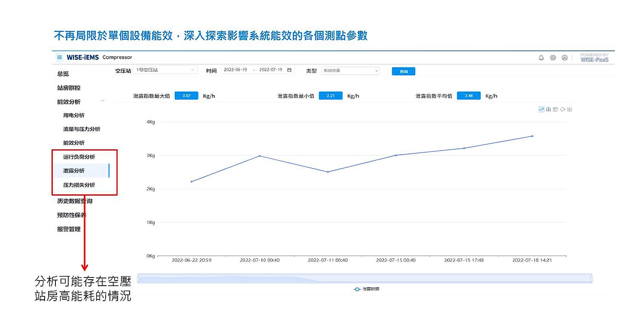644x332 pixels.
Task: Click data point at 2022-06-22 20:59
Action: 191,181
